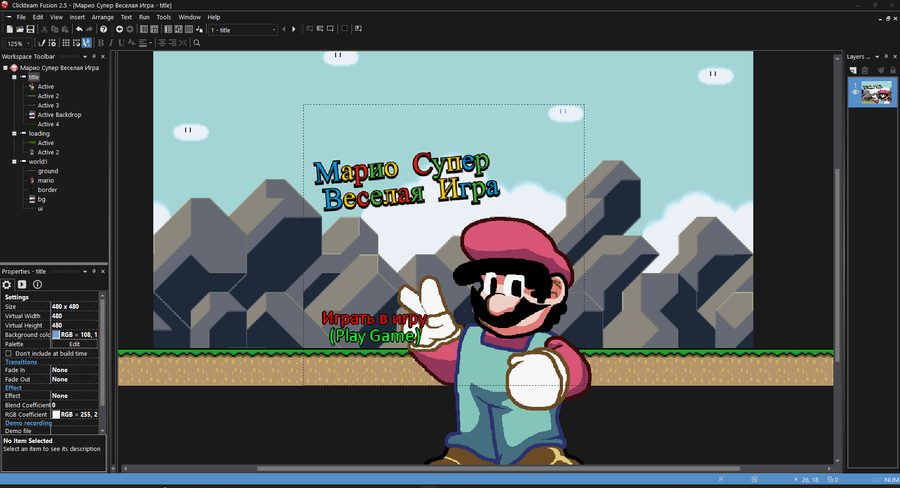Click the zoom magnifier icon
The height and width of the screenshot is (488, 900).
[x=197, y=43]
